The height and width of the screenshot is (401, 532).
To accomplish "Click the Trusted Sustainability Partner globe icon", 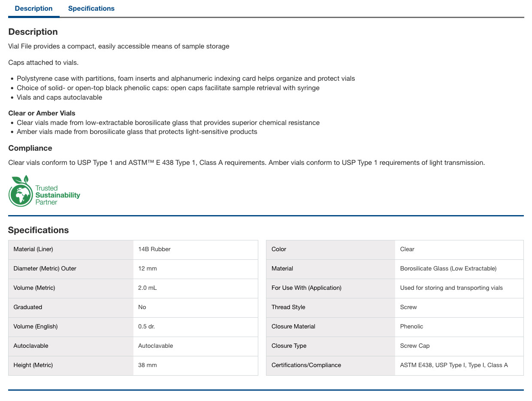I will (21, 191).
